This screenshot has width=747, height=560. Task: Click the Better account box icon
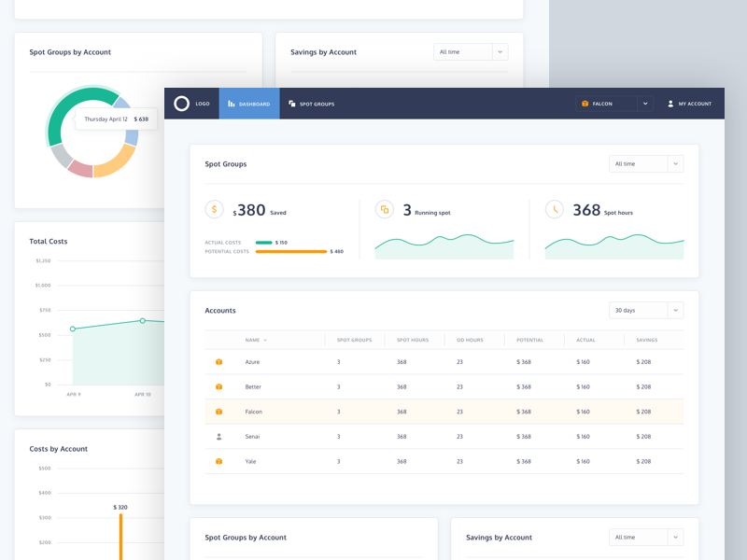tap(218, 386)
